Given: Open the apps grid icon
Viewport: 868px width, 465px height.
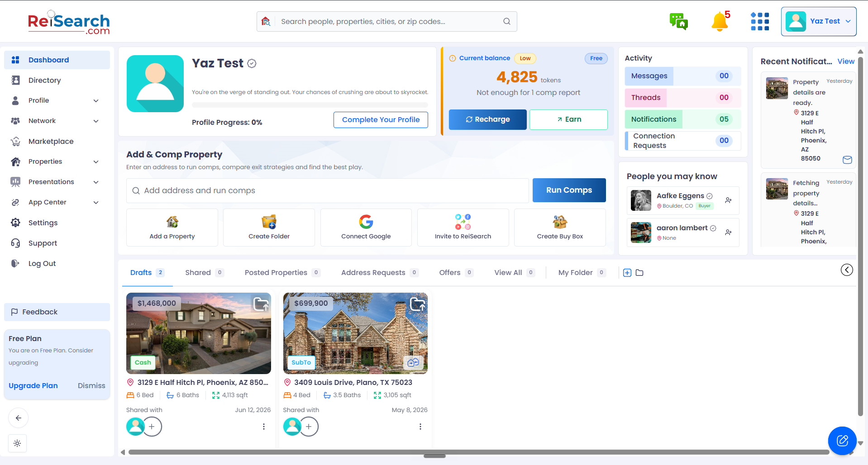Looking at the screenshot, I should 760,21.
